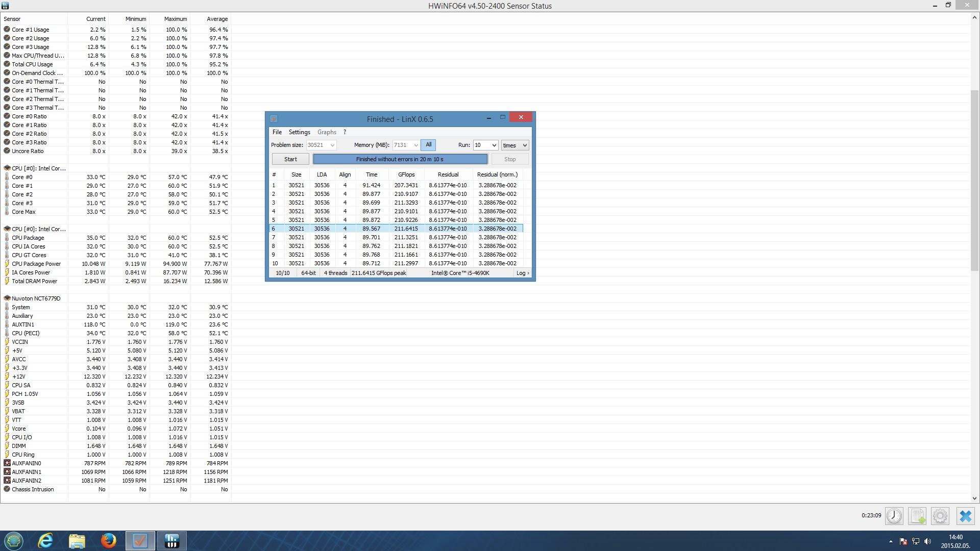
Task: Select the AUXTIN1 sensor row
Action: click(x=116, y=324)
